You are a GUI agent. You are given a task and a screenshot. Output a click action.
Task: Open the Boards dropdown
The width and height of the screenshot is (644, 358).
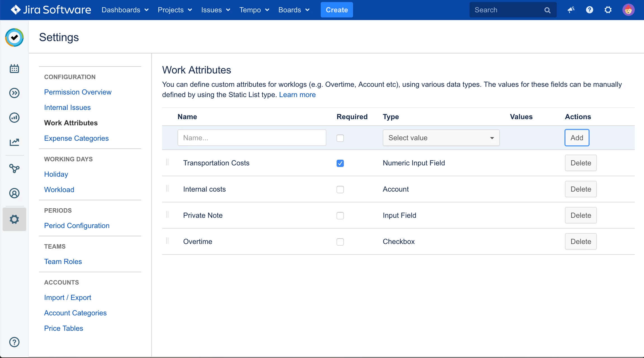coord(294,10)
